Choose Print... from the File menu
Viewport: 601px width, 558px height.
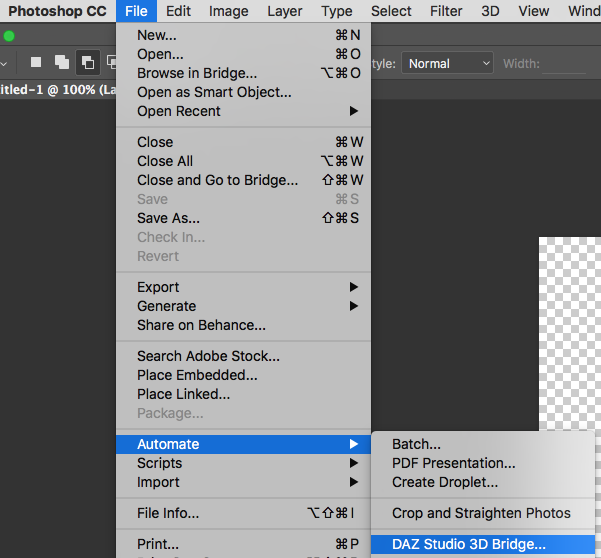(243, 544)
